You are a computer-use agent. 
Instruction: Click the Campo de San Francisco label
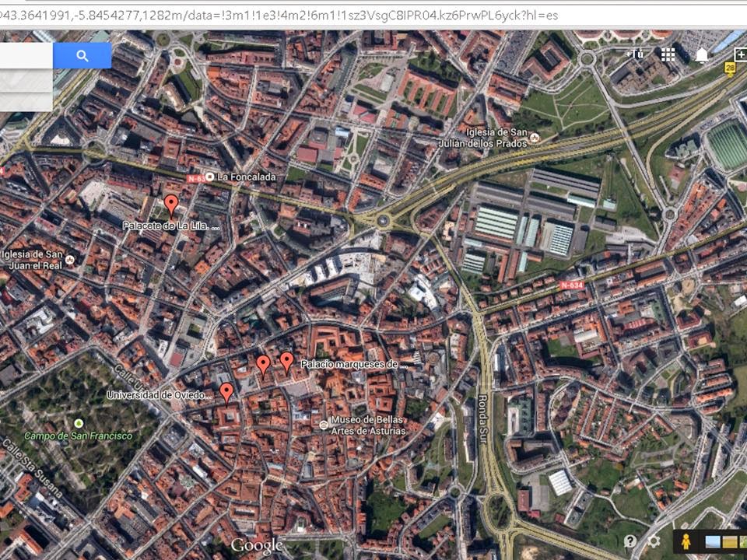(78, 436)
